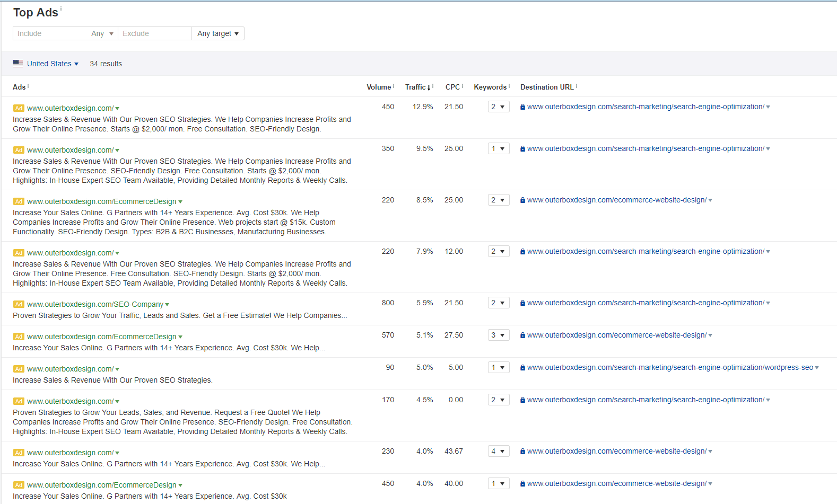
Task: Click the lock icon in the first destination URL
Action: click(x=522, y=107)
